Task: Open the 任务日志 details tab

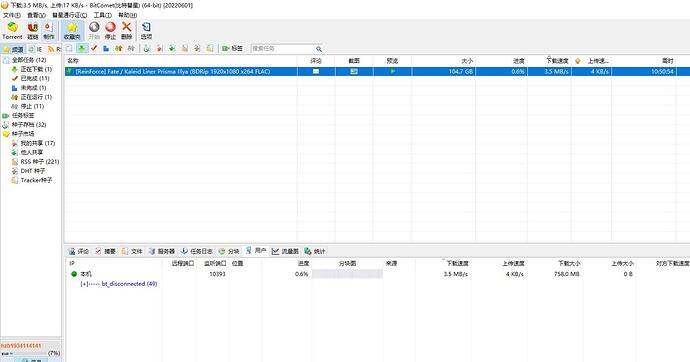Action: click(197, 251)
